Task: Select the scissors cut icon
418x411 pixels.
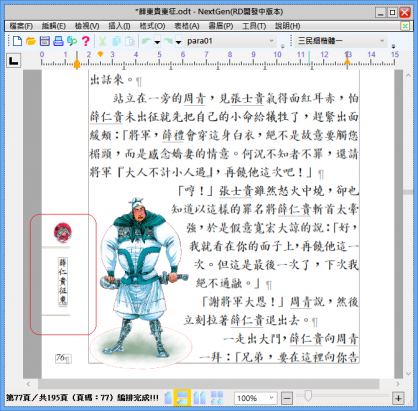Action: point(102,41)
